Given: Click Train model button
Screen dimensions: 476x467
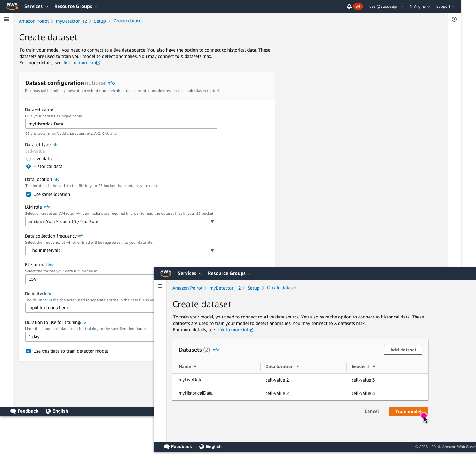Looking at the screenshot, I should point(409,412).
